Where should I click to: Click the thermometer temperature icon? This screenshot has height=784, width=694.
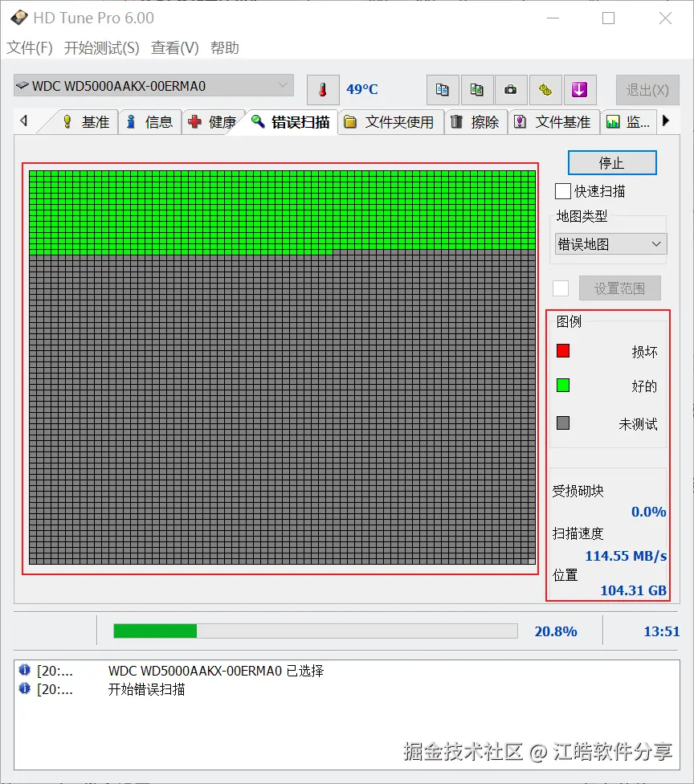point(323,90)
